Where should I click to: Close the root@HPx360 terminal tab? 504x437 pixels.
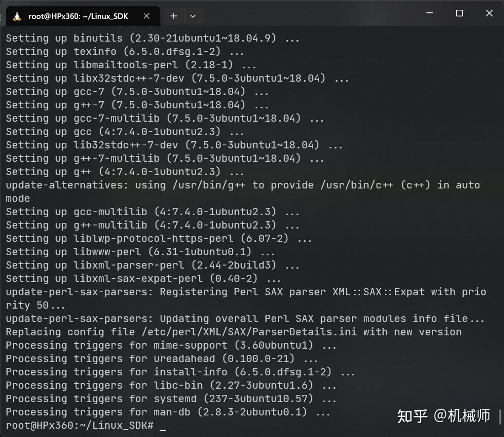[146, 15]
